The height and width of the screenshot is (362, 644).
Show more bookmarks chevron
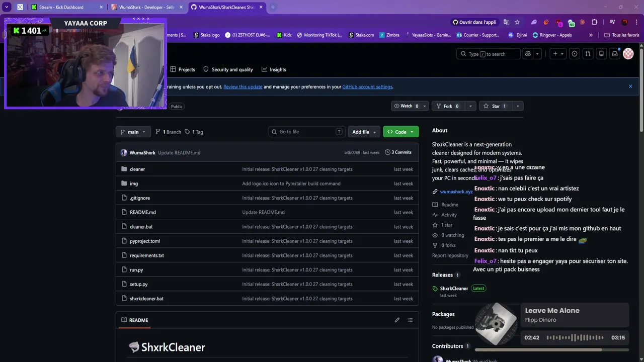591,35
